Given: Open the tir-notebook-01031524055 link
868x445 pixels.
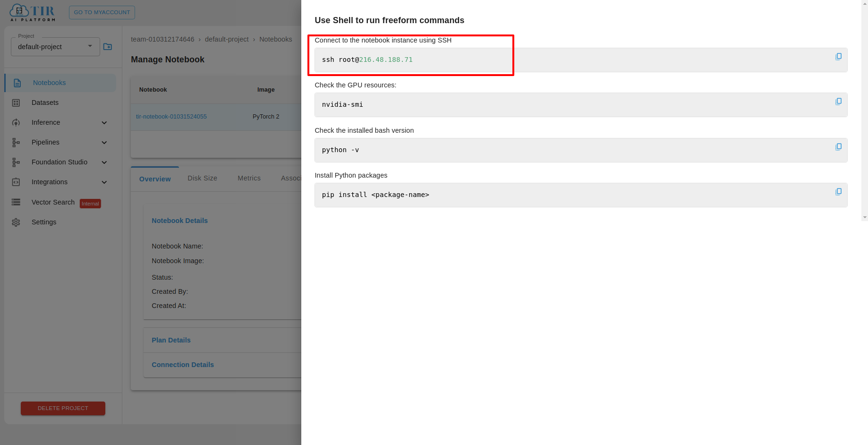Looking at the screenshot, I should 171,117.
